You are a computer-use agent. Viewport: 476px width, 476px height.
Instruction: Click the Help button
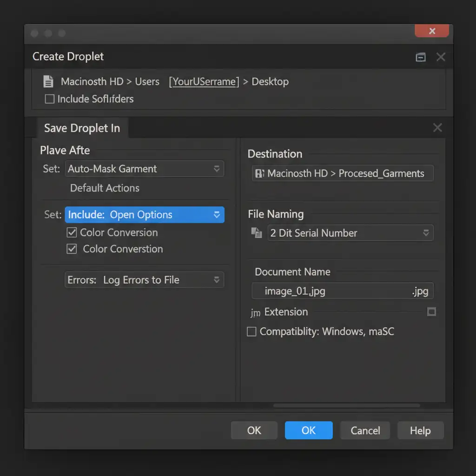coord(420,430)
